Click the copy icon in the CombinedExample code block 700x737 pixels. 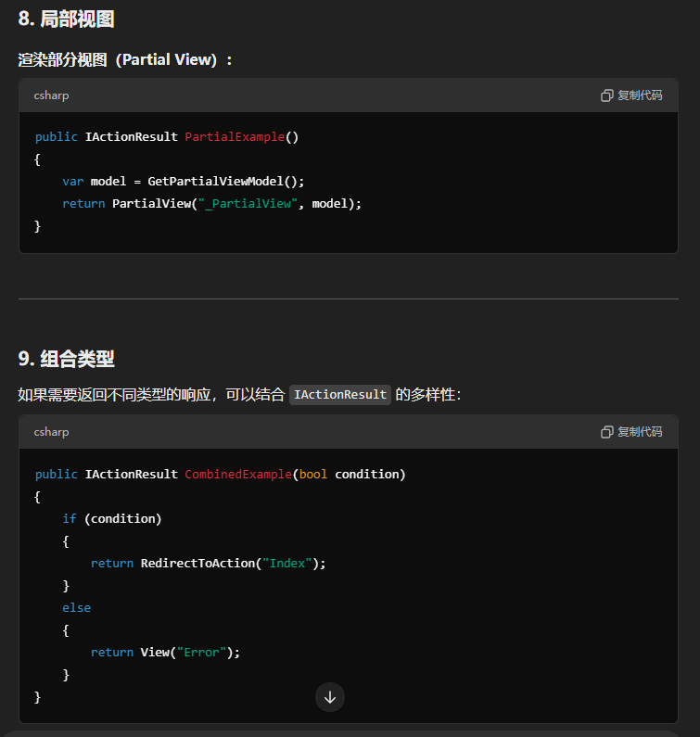[607, 432]
